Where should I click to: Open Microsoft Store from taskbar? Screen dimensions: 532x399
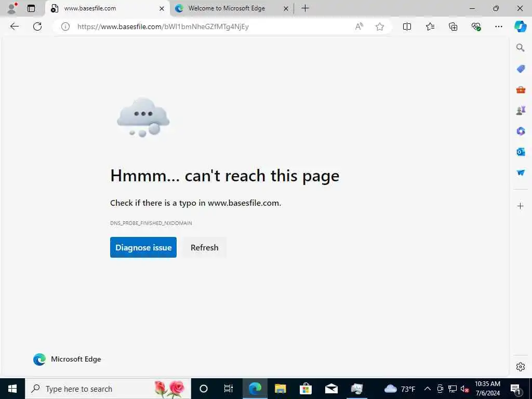(x=305, y=389)
